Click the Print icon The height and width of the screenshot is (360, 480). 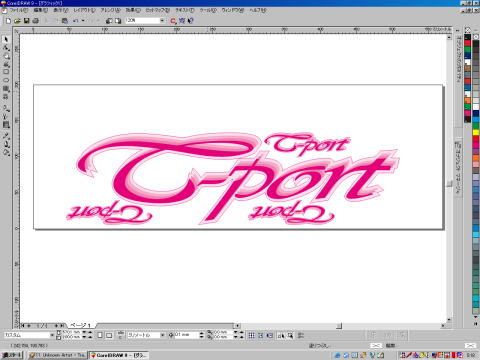coord(35,21)
